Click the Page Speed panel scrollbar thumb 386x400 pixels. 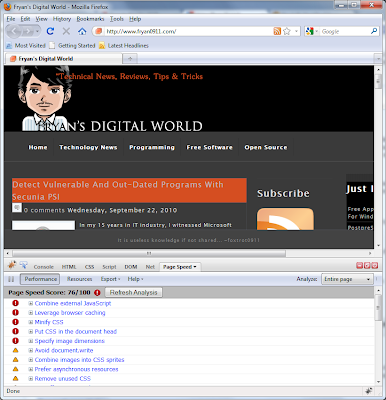378,307
